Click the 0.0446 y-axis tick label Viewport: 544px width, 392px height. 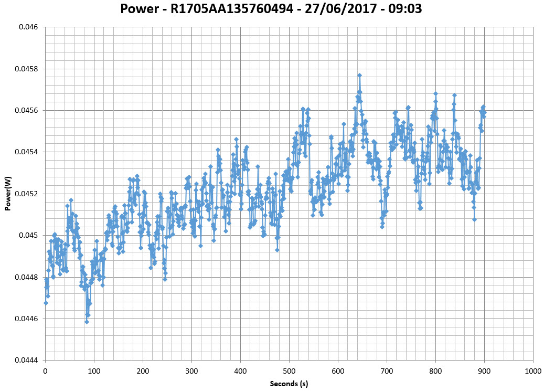point(26,319)
